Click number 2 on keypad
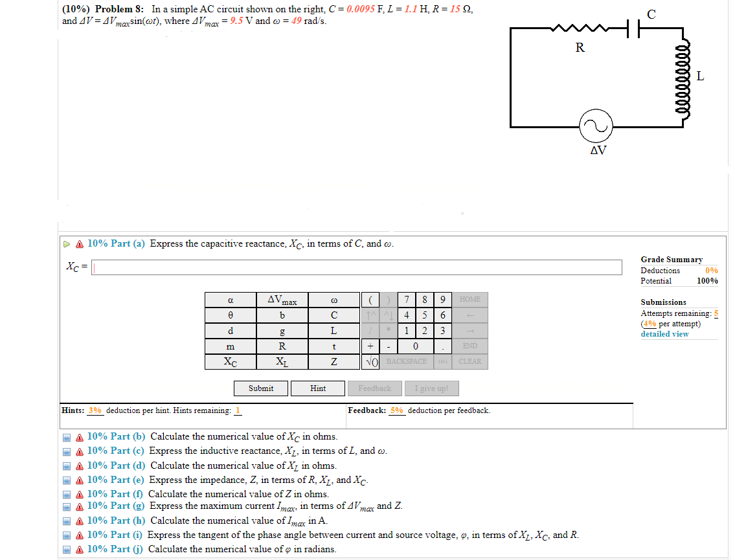This screenshot has height=560, width=735. pyautogui.click(x=425, y=330)
